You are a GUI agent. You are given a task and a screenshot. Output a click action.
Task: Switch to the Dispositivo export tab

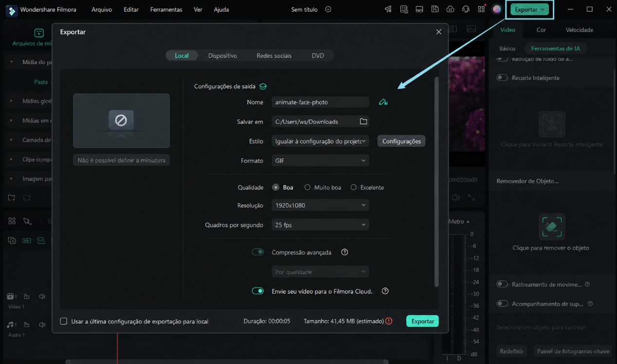coord(223,55)
